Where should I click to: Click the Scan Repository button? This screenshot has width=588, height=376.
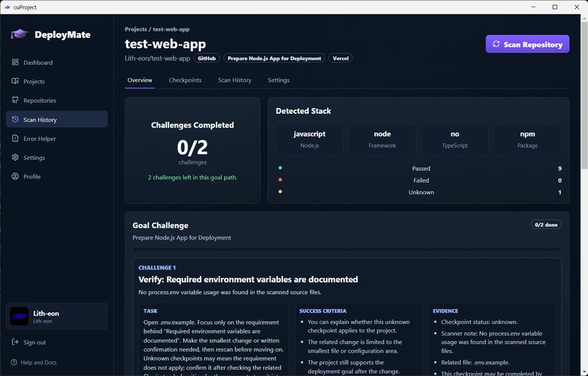[527, 44]
